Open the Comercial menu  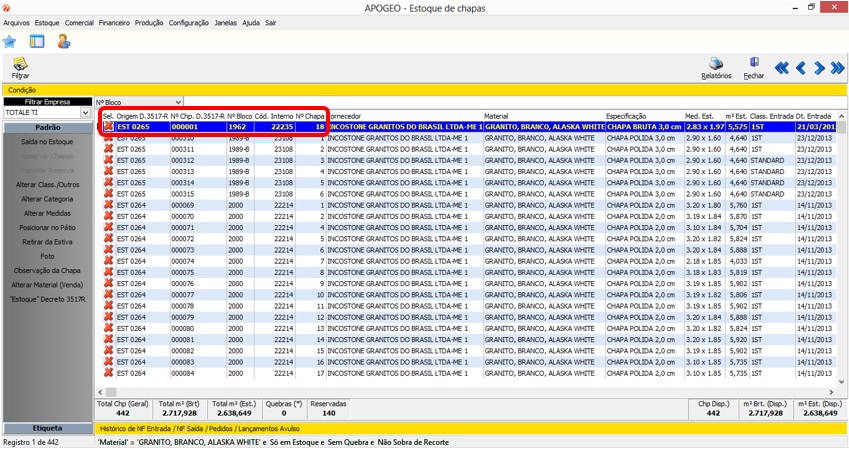[x=79, y=23]
